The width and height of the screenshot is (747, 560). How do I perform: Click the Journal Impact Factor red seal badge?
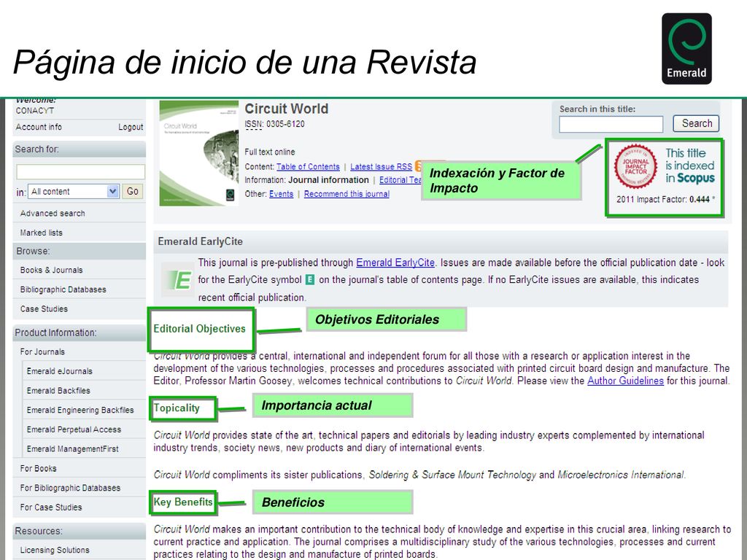pyautogui.click(x=635, y=166)
